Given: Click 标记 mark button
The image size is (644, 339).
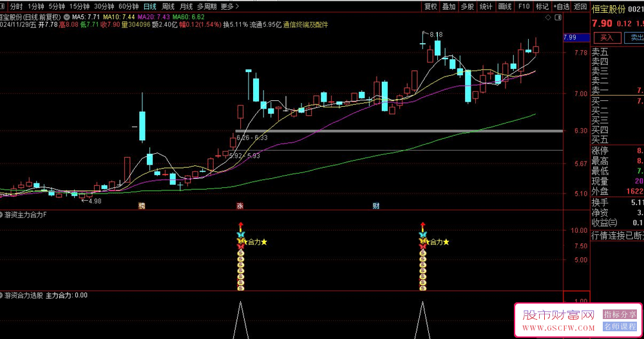Looking at the screenshot, I should click(x=542, y=6).
